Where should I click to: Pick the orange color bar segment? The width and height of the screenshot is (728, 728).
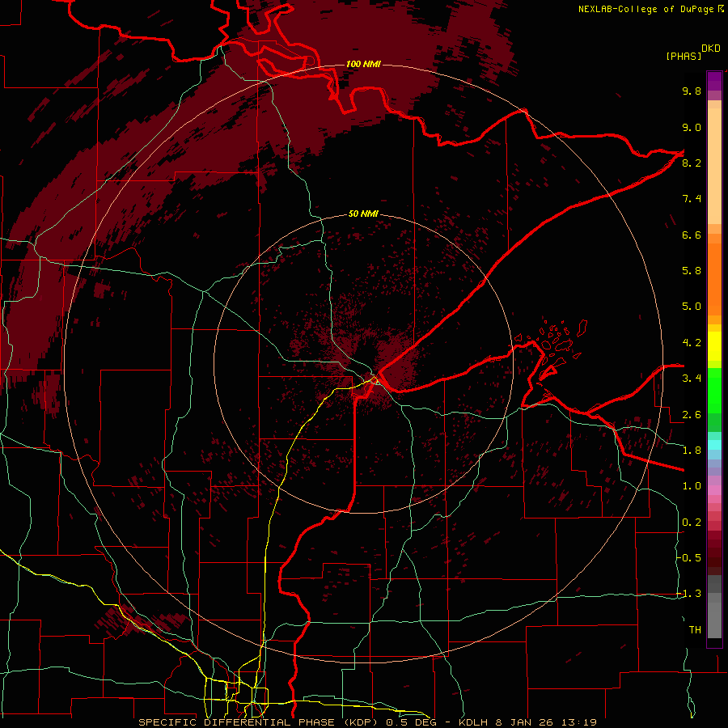(714, 279)
